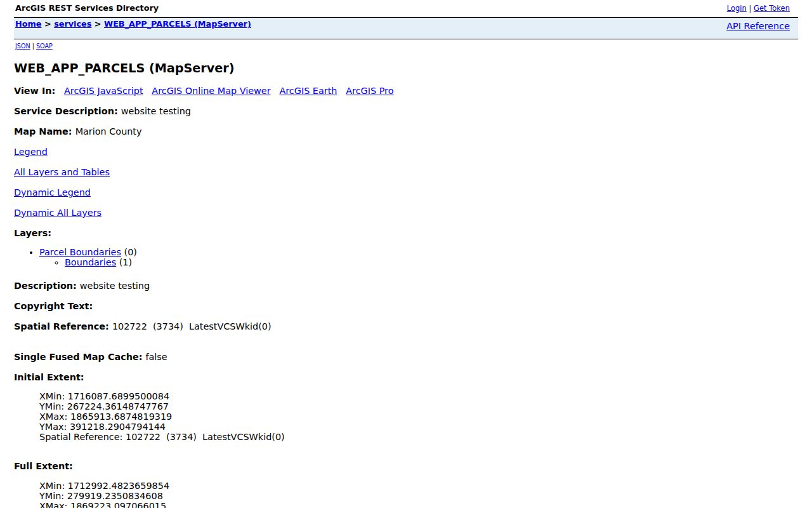Click the Full Extent heading
Image resolution: width=812 pixels, height=508 pixels.
(43, 466)
